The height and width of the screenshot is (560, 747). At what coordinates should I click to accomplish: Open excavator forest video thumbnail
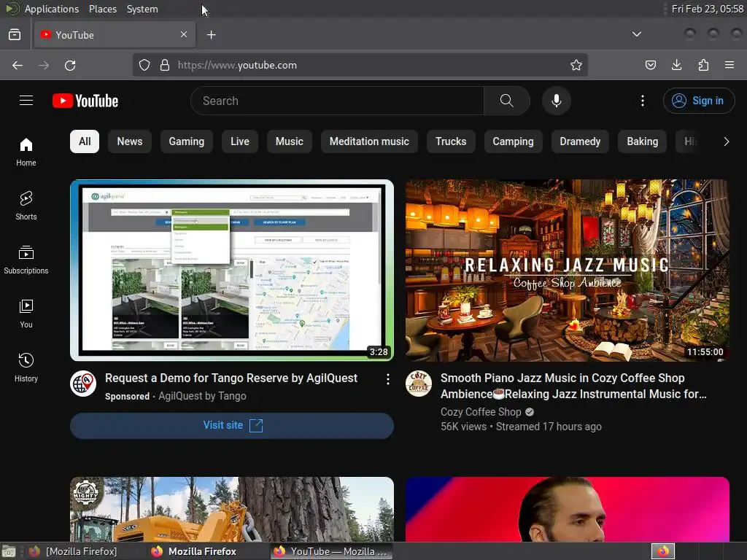coord(232,509)
